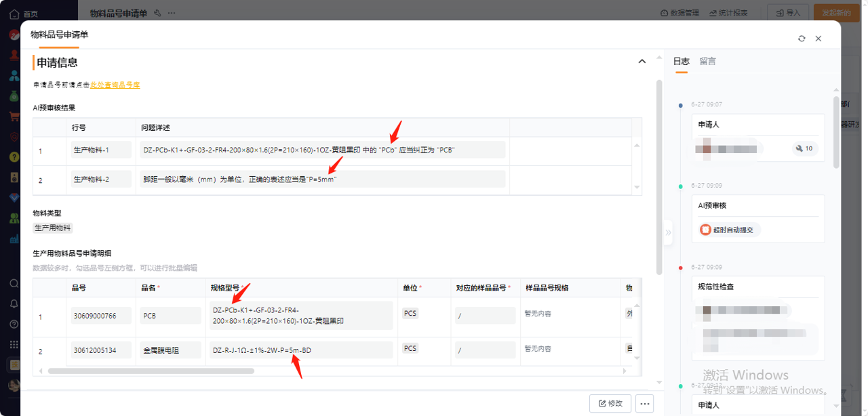This screenshot has height=416, width=868.
Task: Click the user avatar at sidebar bottom
Action: point(14,385)
